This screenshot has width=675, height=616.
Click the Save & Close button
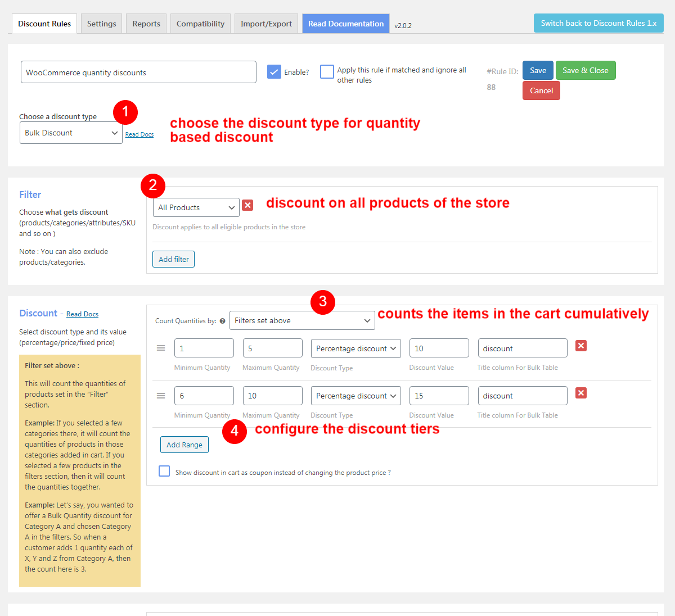(x=586, y=70)
